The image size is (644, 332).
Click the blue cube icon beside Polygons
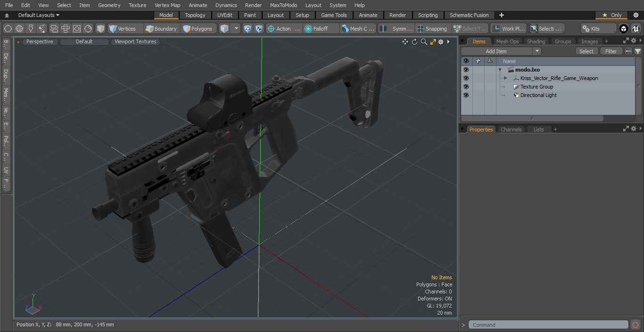(x=224, y=29)
